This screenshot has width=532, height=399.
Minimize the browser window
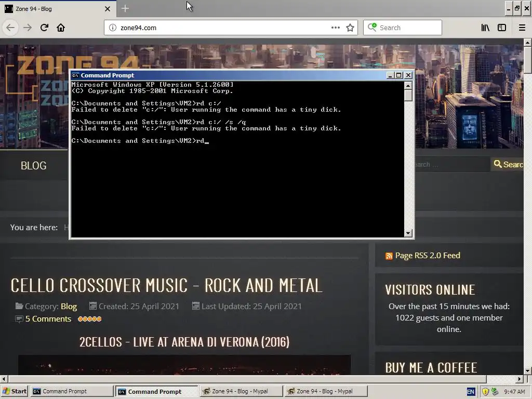pyautogui.click(x=508, y=8)
